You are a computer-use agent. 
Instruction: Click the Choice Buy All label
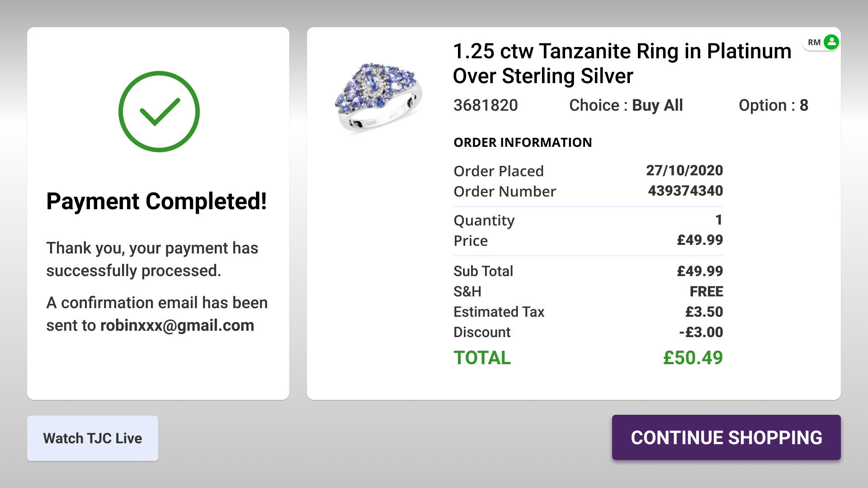click(626, 105)
